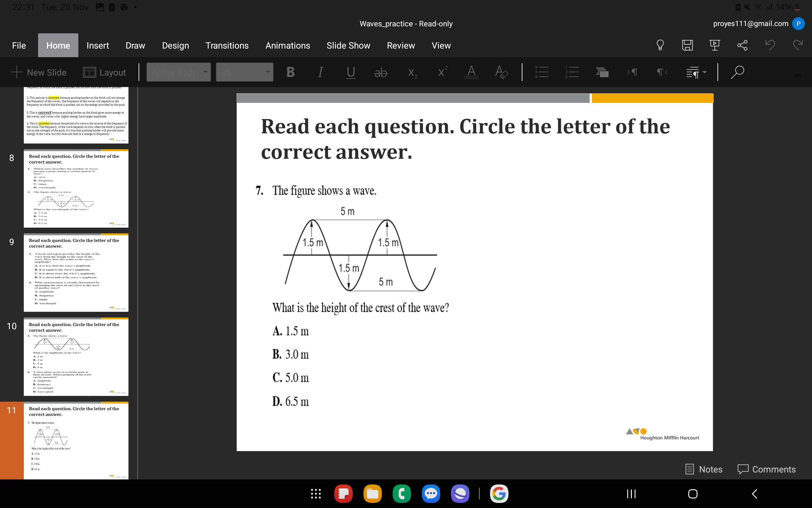The width and height of the screenshot is (812, 508).
Task: Open the green Phone app
Action: (x=402, y=493)
